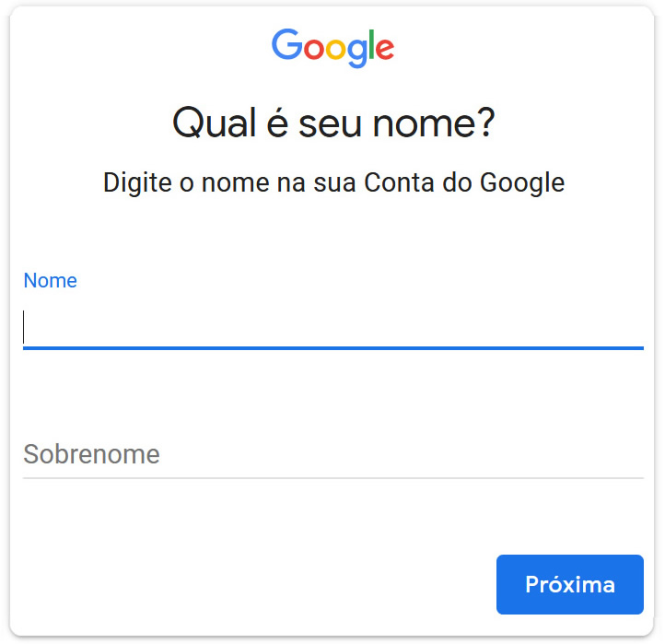Click the Sobrenome placeholder text

click(91, 454)
